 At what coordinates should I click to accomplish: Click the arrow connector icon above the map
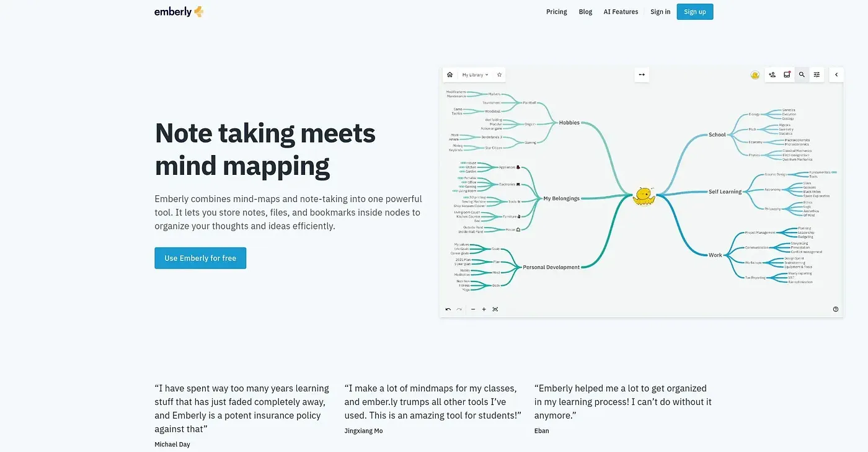click(x=642, y=74)
